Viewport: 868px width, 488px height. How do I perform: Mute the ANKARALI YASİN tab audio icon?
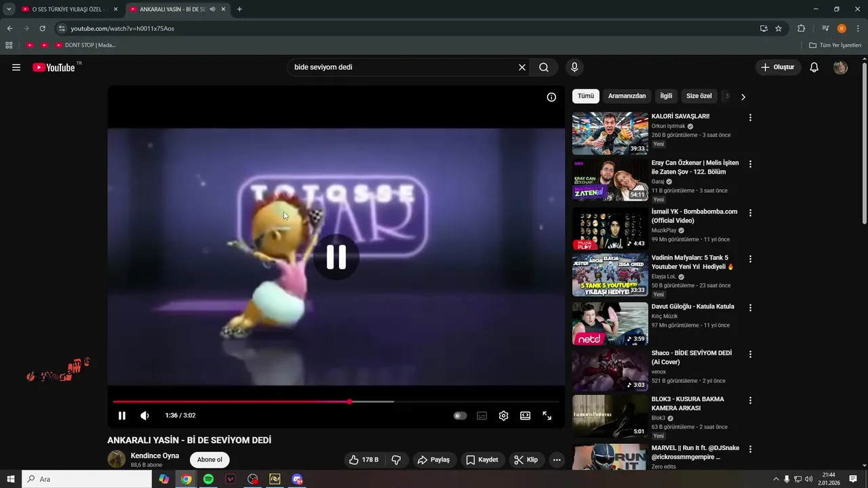[212, 9]
